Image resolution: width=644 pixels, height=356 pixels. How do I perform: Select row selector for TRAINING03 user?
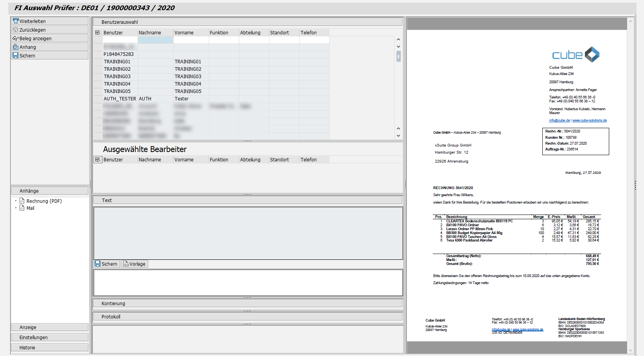pos(98,77)
